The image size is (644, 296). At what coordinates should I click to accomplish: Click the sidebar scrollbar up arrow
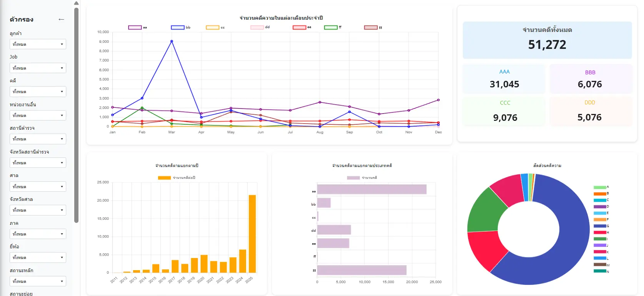pyautogui.click(x=76, y=3)
